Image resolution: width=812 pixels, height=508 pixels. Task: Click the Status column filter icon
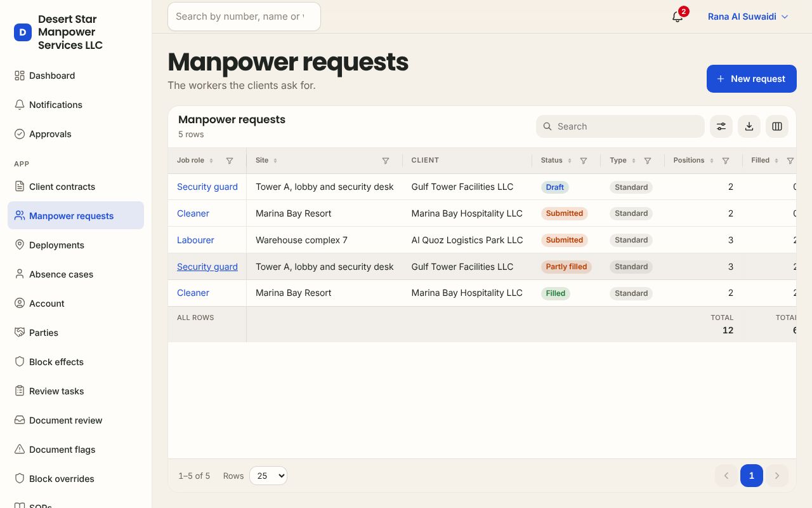(584, 161)
